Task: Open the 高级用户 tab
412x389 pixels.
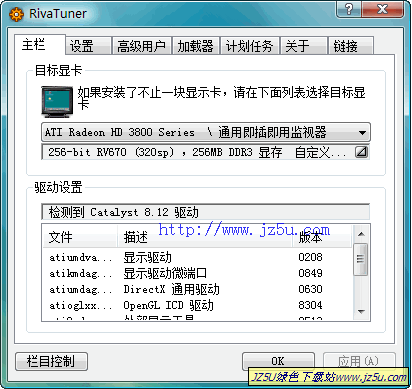Action: pos(142,46)
